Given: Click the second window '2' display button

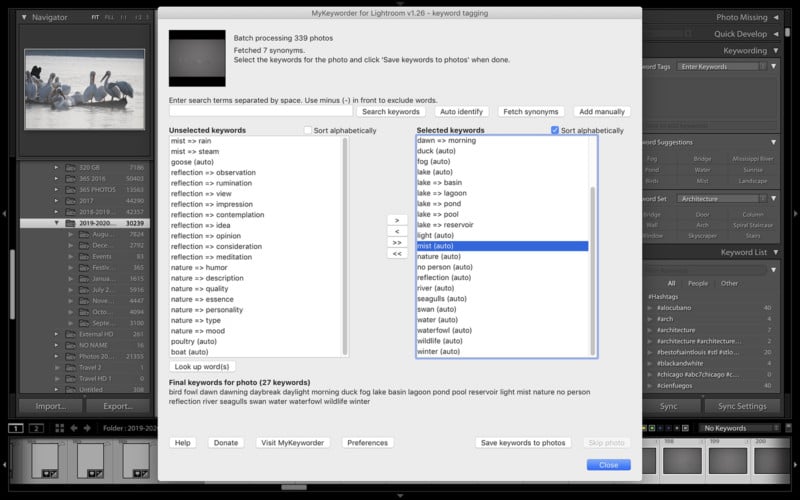Looking at the screenshot, I should coord(36,428).
